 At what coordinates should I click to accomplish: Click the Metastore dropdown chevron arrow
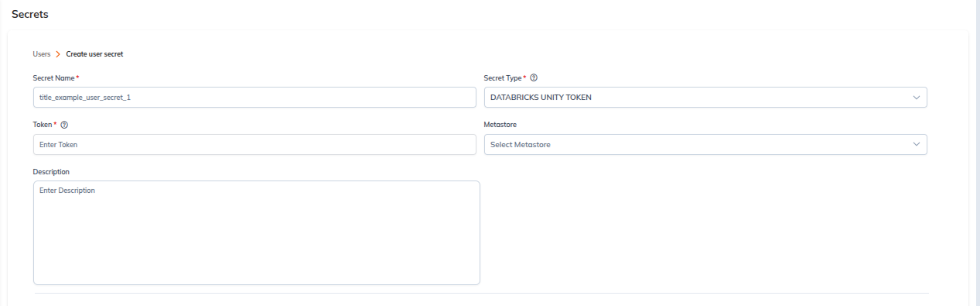(x=917, y=145)
